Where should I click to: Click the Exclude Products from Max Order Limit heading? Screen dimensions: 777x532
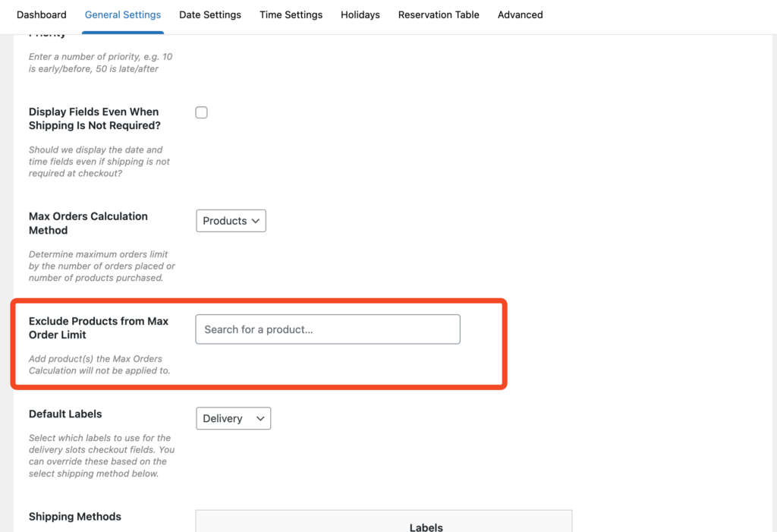(x=99, y=328)
